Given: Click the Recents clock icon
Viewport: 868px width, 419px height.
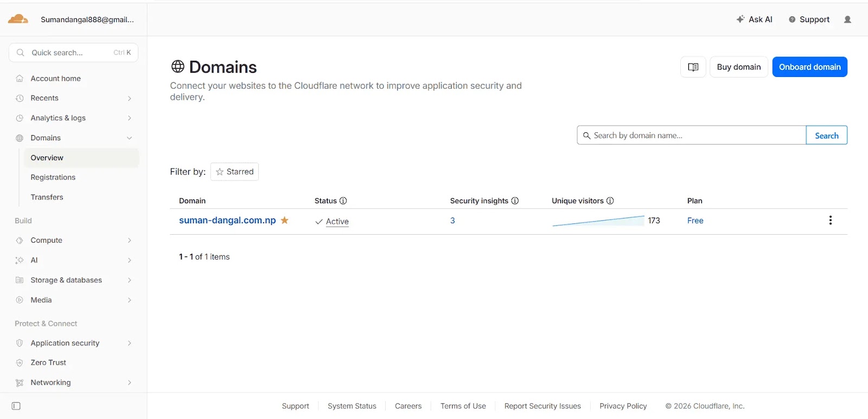Looking at the screenshot, I should [x=20, y=98].
